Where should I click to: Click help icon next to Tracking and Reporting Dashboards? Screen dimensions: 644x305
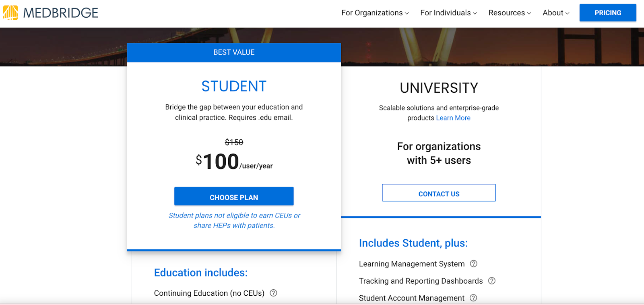[492, 281]
